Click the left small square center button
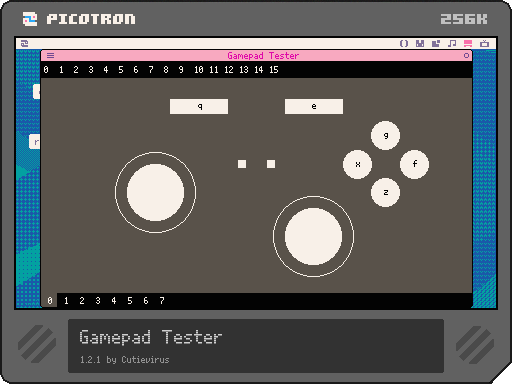The image size is (512, 384). pos(242,164)
